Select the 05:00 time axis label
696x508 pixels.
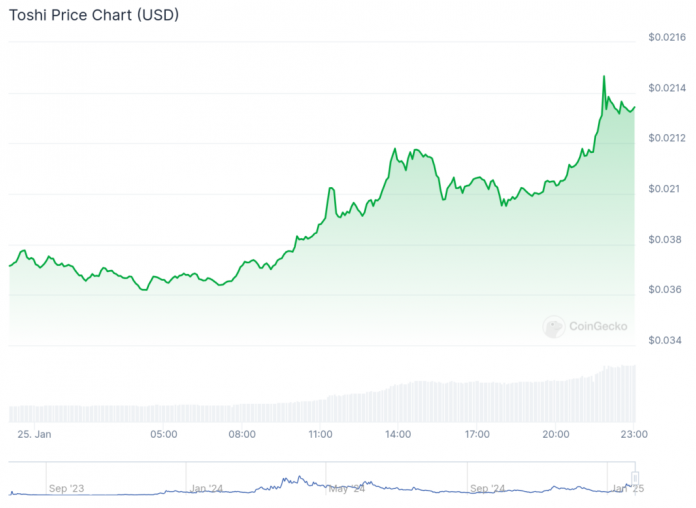coord(163,434)
